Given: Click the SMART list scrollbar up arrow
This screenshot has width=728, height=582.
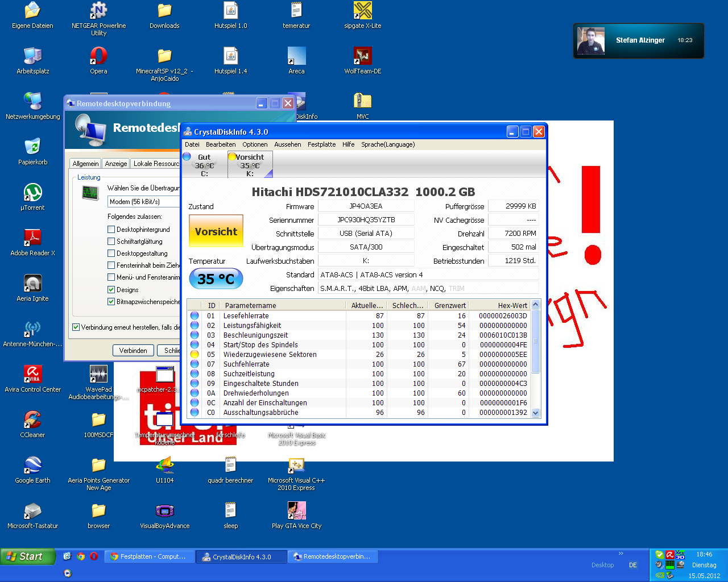Looking at the screenshot, I should tap(535, 305).
